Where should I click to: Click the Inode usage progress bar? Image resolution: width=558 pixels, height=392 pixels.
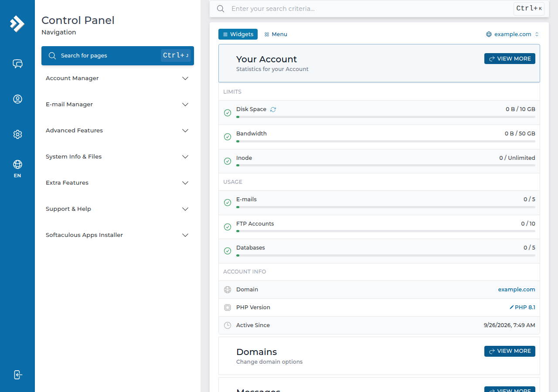(x=386, y=166)
